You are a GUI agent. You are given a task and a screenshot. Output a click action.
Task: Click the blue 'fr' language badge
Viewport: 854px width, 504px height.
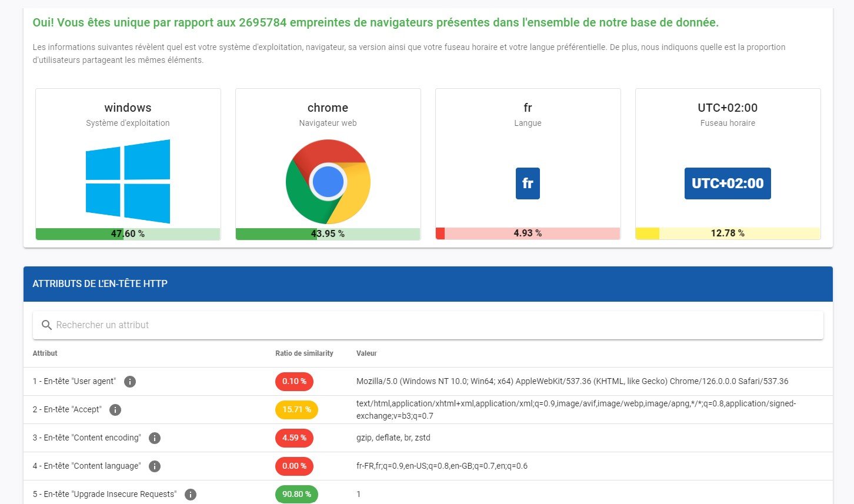528,183
